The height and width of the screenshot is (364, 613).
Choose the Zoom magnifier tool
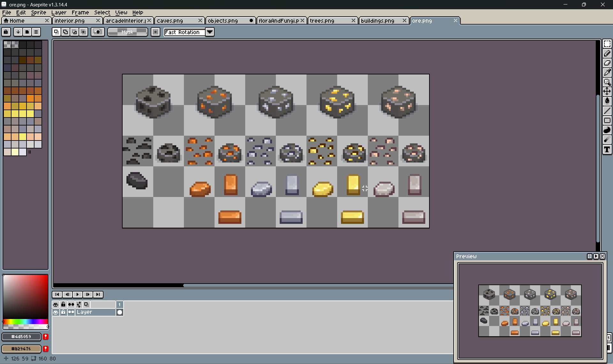pyautogui.click(x=607, y=82)
